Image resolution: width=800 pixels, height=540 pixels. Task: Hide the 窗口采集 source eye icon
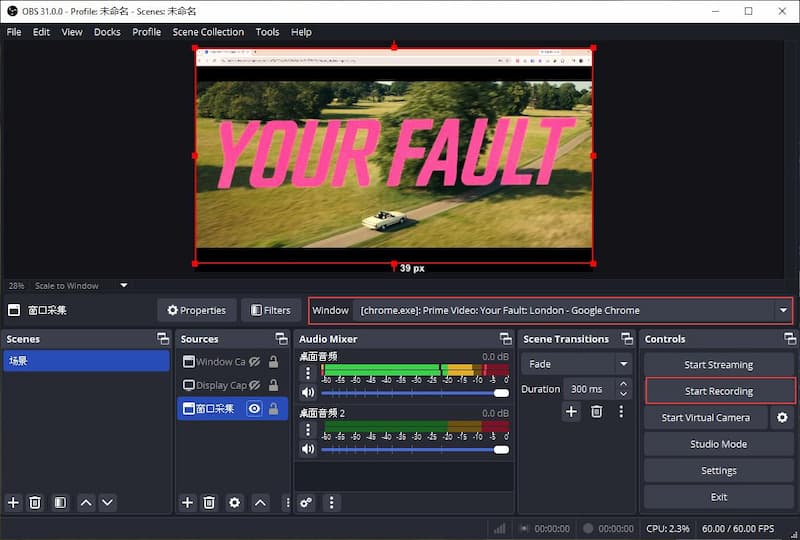click(x=254, y=409)
